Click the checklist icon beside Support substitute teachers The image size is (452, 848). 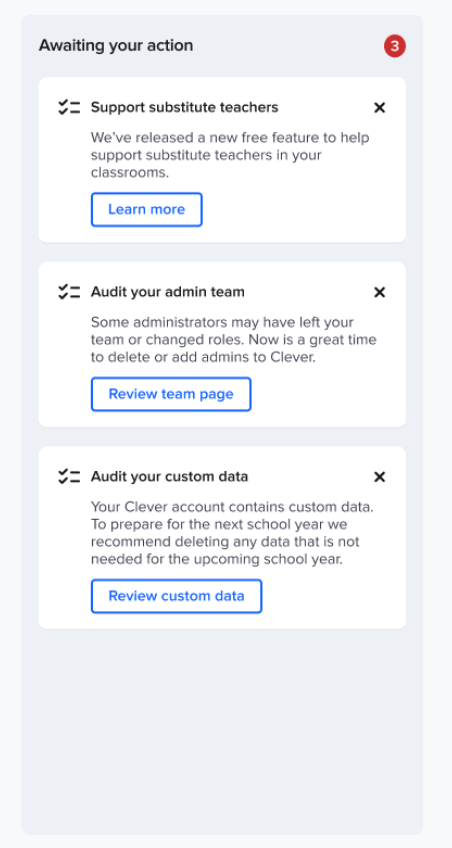(x=69, y=107)
